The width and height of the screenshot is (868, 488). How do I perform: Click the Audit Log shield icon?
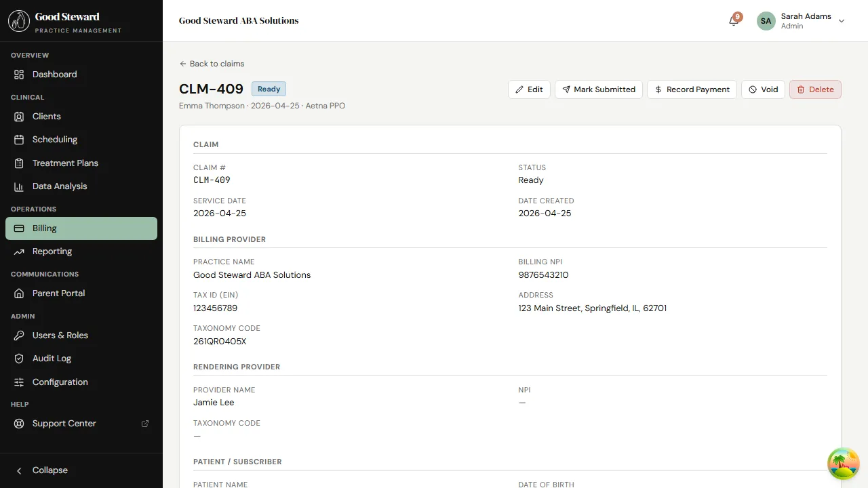[x=20, y=359]
